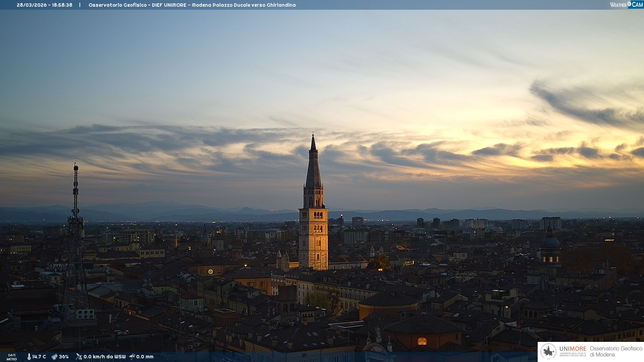Click the date and time stamp
The width and height of the screenshot is (644, 362).
tap(45, 5)
